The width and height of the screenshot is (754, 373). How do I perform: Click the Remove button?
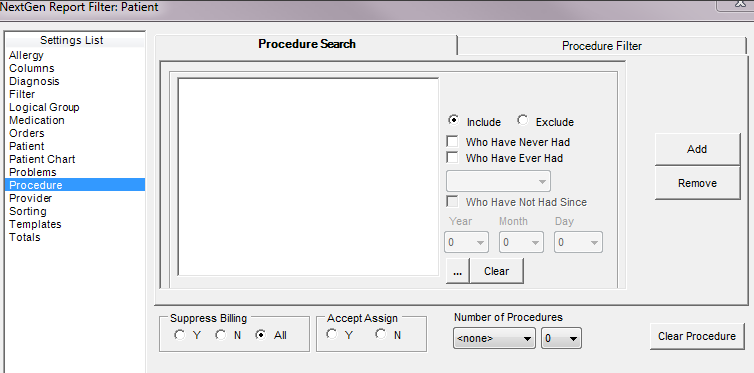click(697, 183)
